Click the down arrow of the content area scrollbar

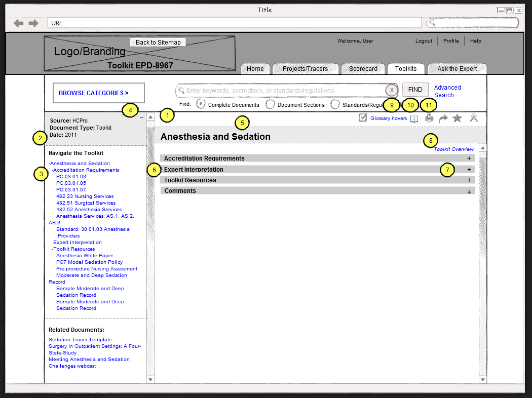pyautogui.click(x=482, y=380)
